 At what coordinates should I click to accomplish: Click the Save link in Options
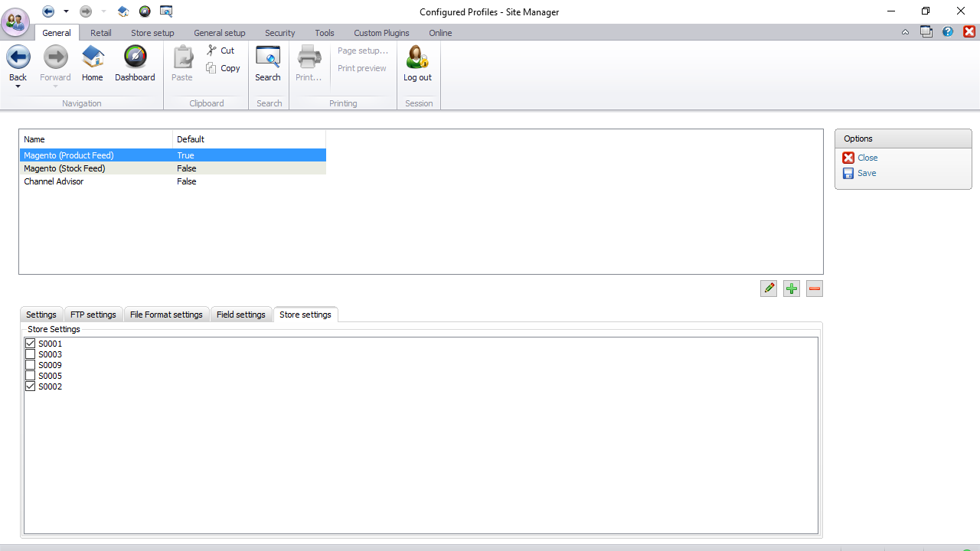867,173
